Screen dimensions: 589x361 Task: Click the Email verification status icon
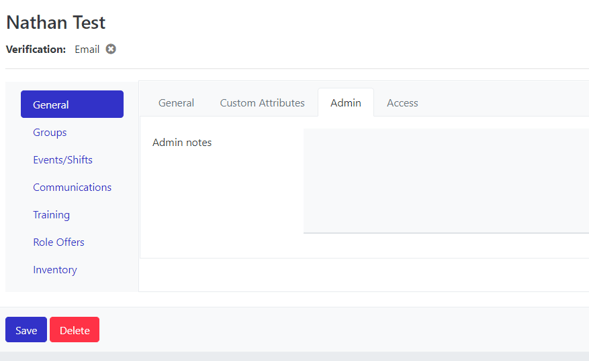tap(110, 49)
